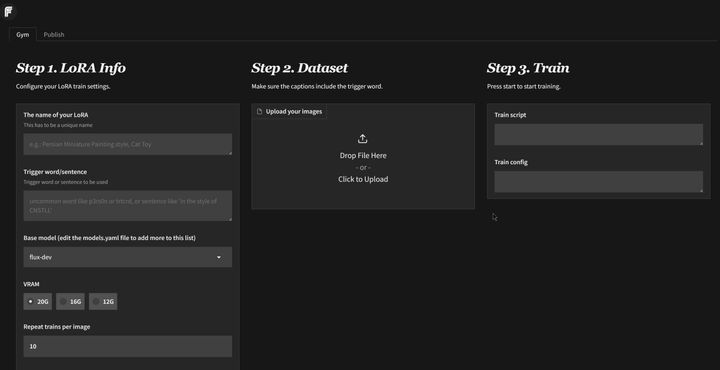Open the Publish tab
Screen dimensions: 720x370
[x=54, y=34]
